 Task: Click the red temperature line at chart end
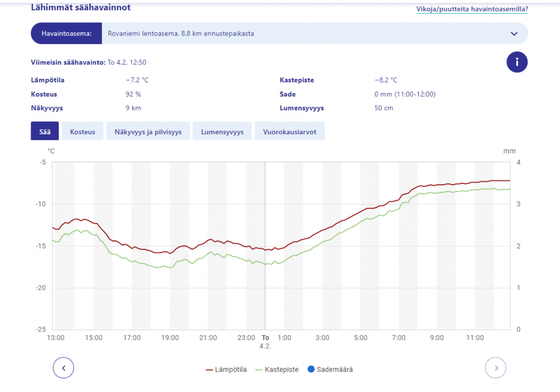point(509,180)
